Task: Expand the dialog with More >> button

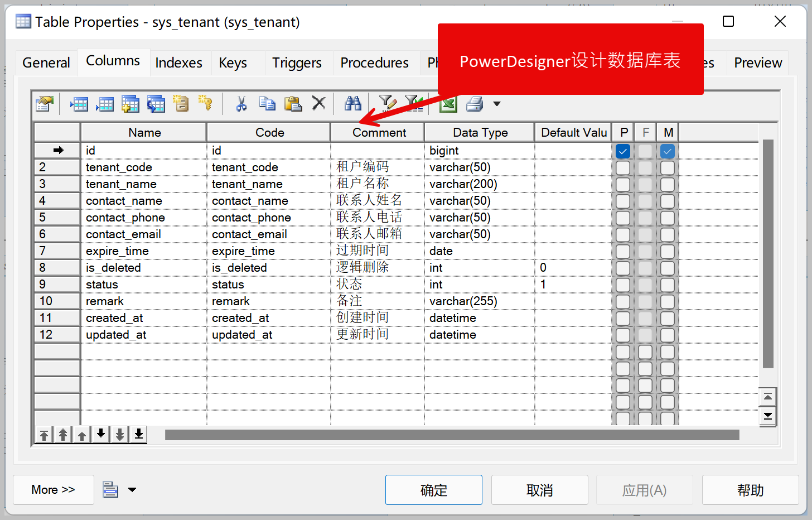Action: [x=53, y=490]
